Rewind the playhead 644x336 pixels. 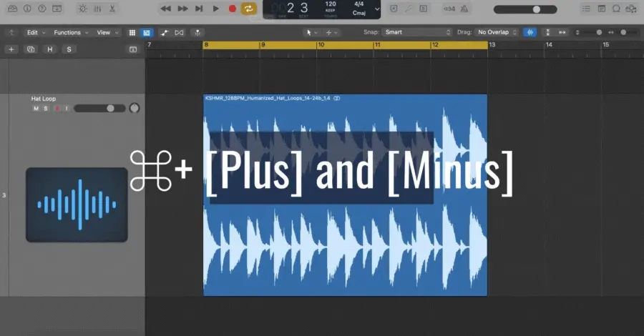165,9
